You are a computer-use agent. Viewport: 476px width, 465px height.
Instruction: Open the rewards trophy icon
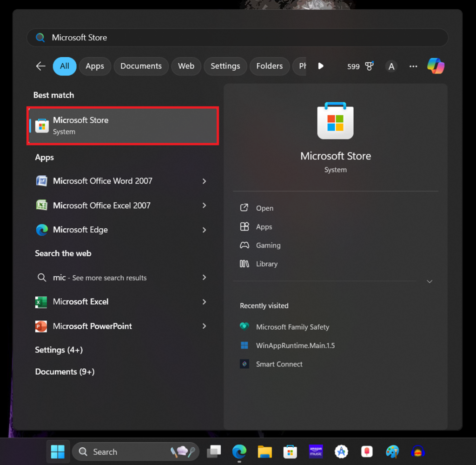[x=369, y=66]
